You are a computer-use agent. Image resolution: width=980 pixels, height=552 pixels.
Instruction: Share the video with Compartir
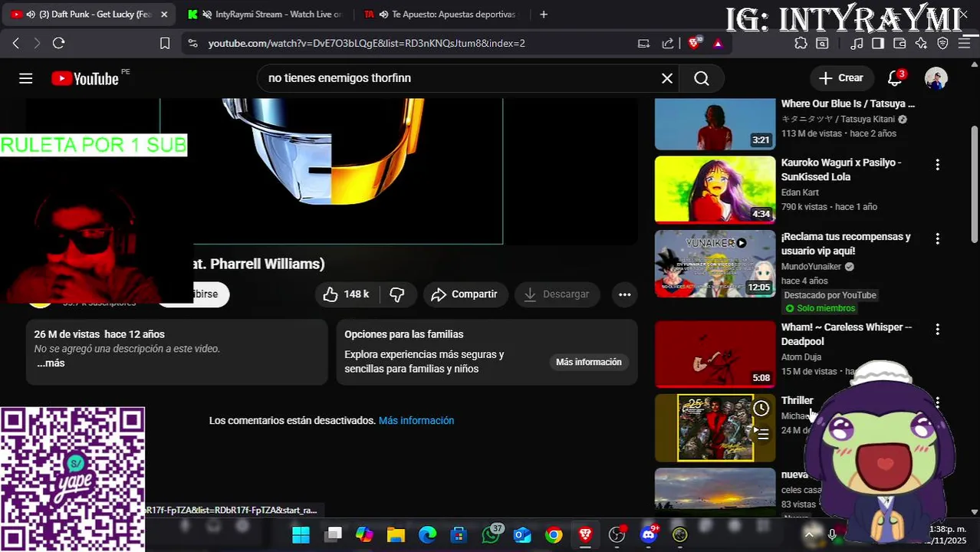tap(465, 294)
